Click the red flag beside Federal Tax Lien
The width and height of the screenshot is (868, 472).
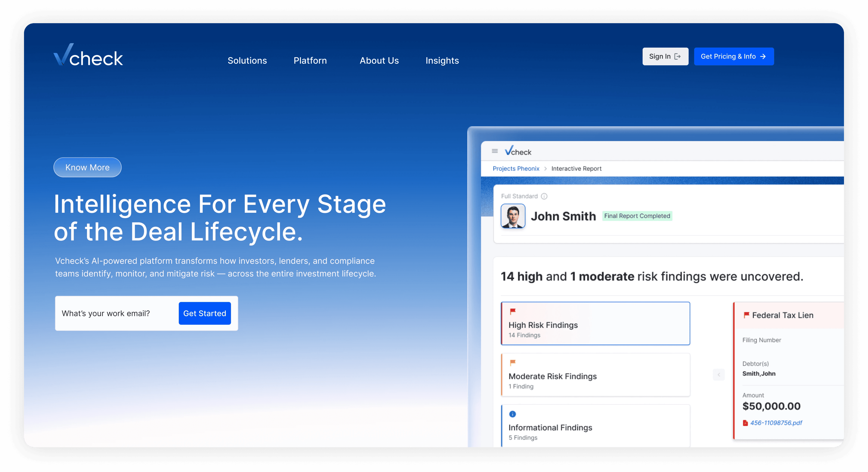[x=746, y=315]
